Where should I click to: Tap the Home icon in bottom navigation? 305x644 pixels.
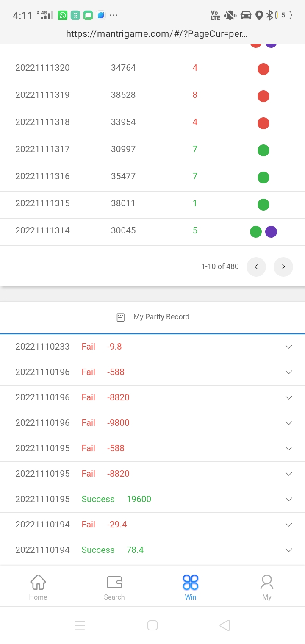coord(38,583)
